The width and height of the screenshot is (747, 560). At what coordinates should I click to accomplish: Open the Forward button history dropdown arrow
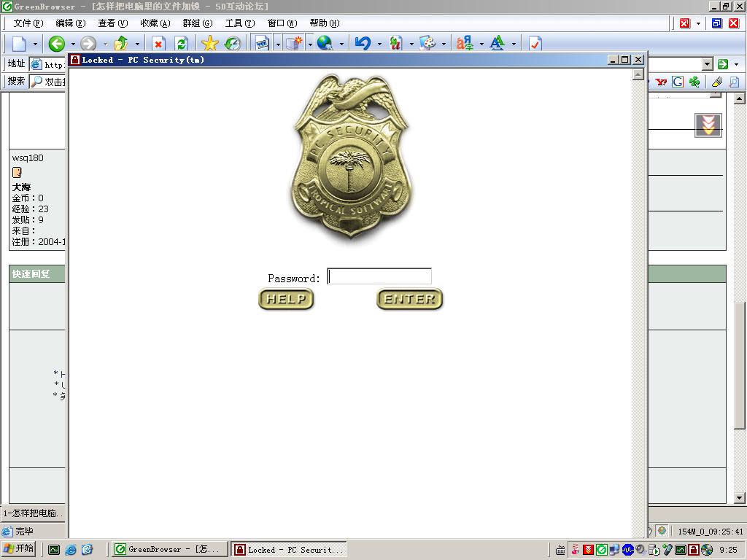coord(105,44)
